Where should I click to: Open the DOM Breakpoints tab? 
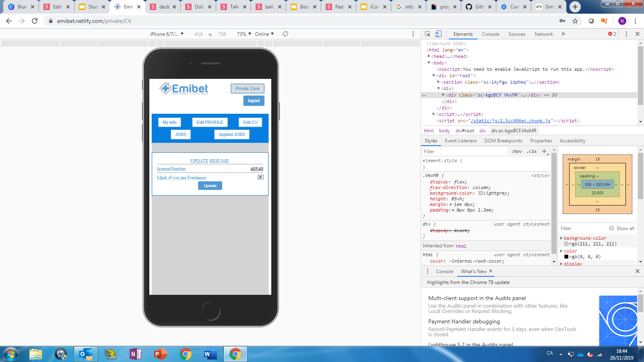503,141
